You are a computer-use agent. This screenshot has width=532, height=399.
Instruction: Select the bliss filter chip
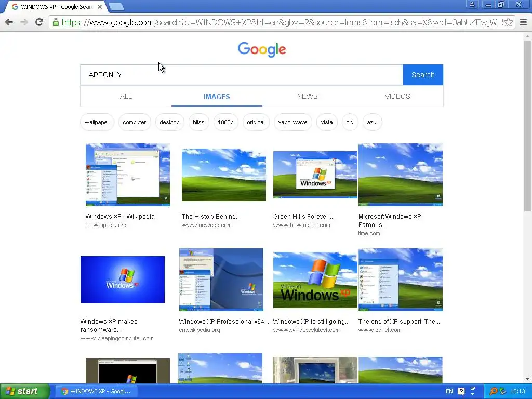tap(198, 122)
